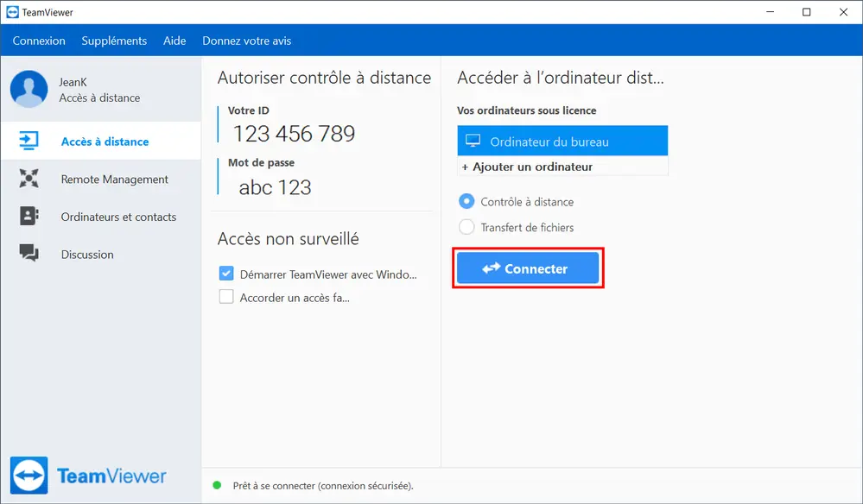The image size is (863, 504).
Task: Select Ordinateur du bureau in the list
Action: [562, 142]
